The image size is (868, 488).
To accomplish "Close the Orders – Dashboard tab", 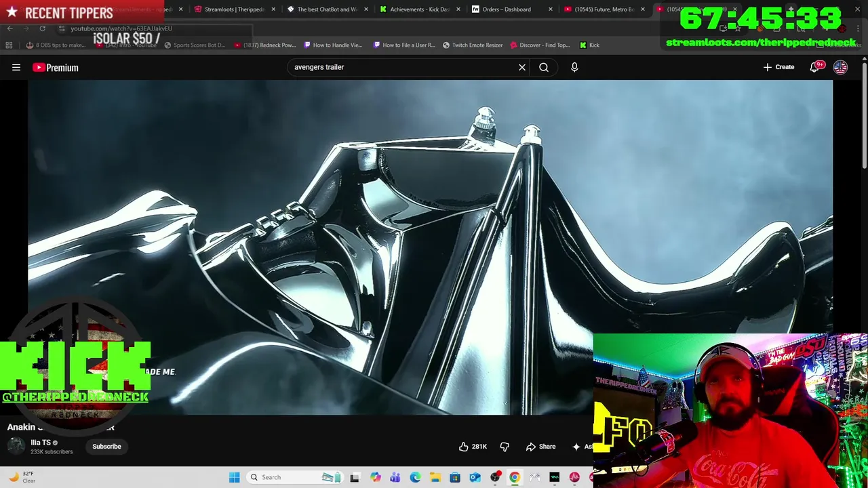I will pos(551,9).
